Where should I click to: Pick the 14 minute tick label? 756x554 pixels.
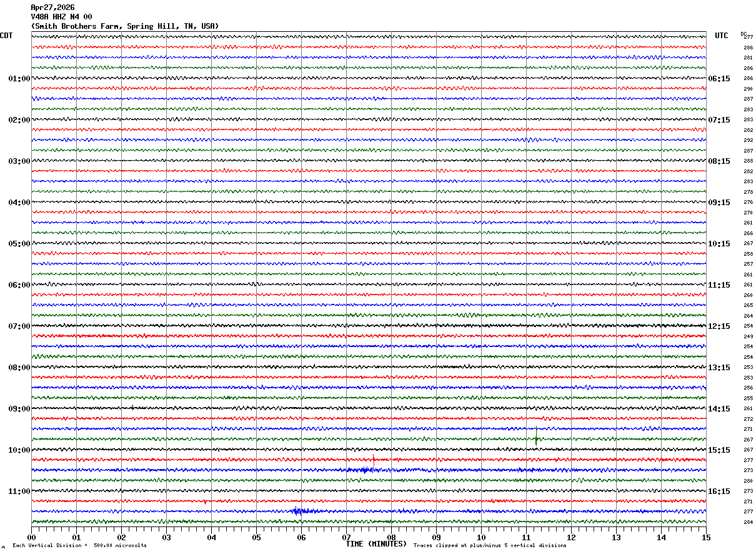(661, 537)
